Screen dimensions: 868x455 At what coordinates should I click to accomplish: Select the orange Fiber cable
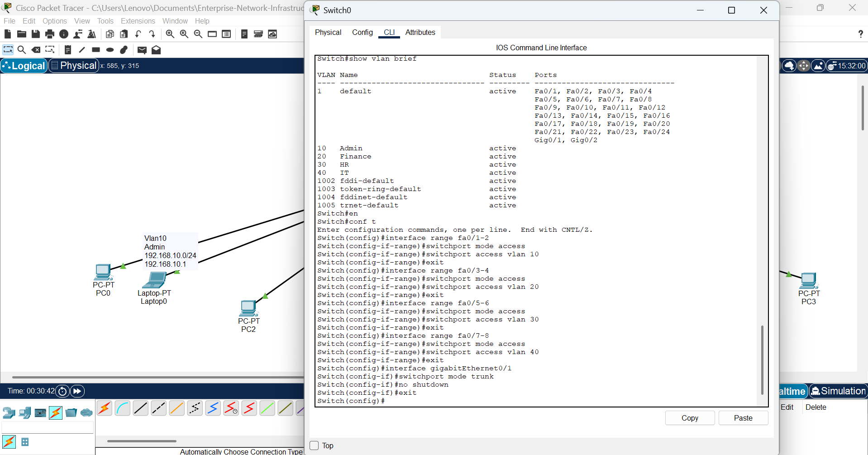(177, 408)
